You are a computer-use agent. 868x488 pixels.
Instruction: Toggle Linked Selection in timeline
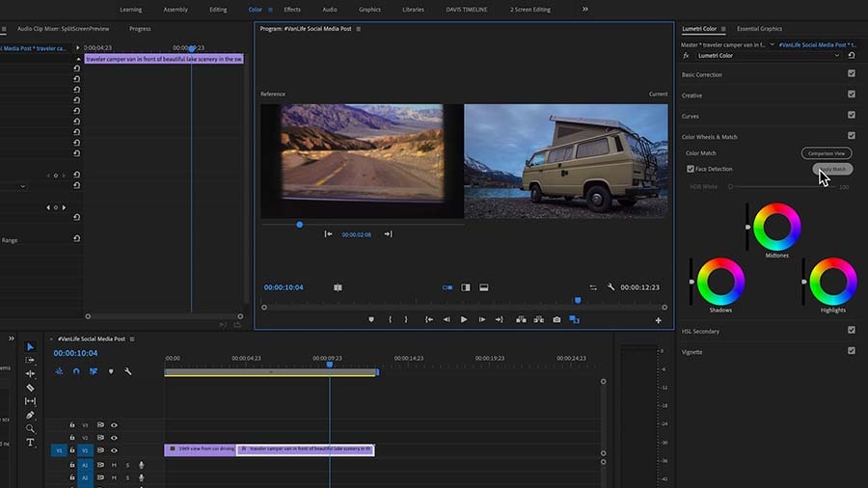[x=94, y=371]
